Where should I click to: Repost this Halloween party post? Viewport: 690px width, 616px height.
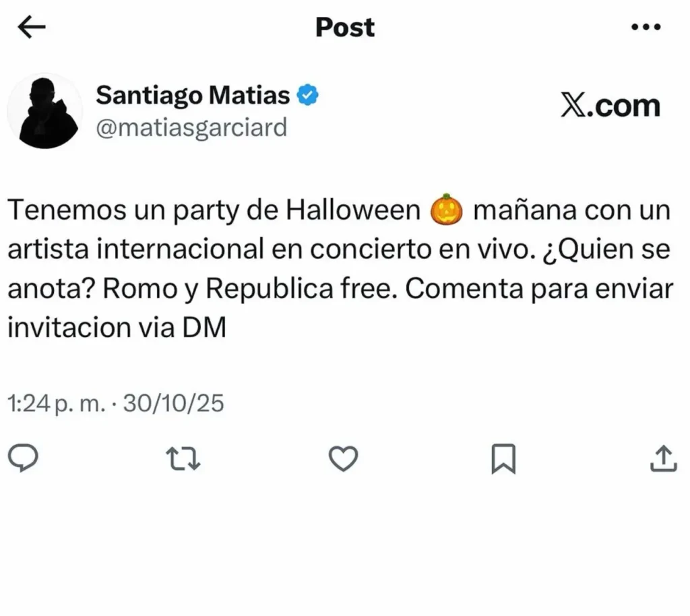point(183,459)
